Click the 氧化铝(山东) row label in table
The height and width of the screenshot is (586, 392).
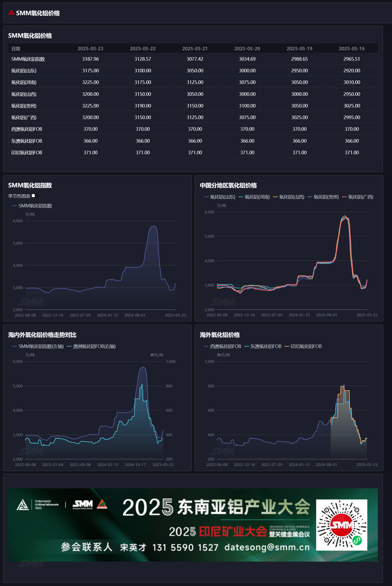click(x=24, y=71)
